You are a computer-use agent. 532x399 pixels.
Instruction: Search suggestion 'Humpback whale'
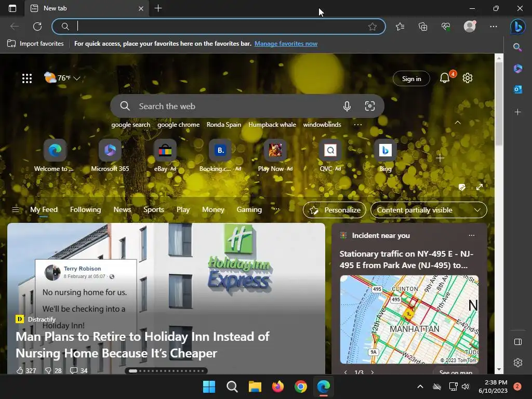point(272,125)
